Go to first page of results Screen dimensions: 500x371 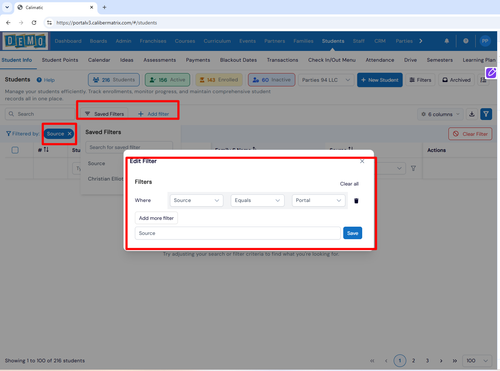click(x=372, y=361)
